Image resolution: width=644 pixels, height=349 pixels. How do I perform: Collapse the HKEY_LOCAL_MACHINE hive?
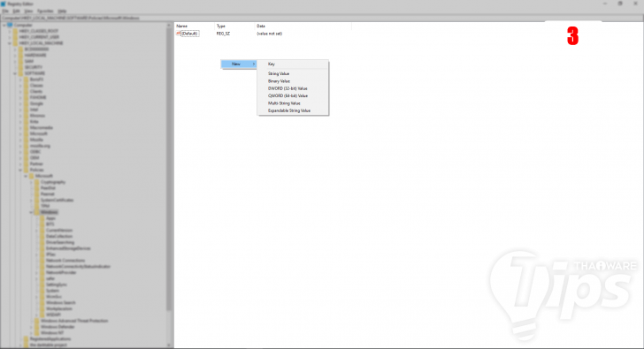point(10,43)
